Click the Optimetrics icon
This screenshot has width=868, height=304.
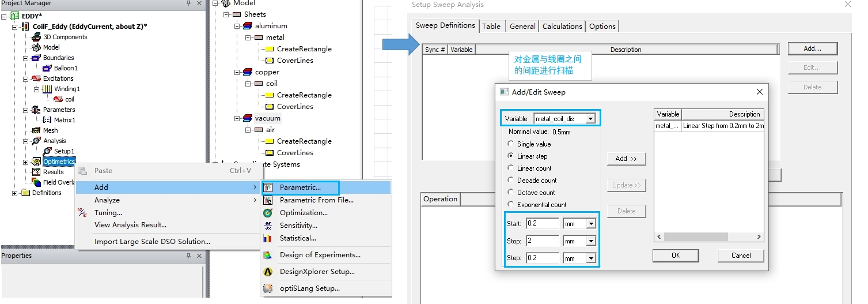[x=36, y=162]
